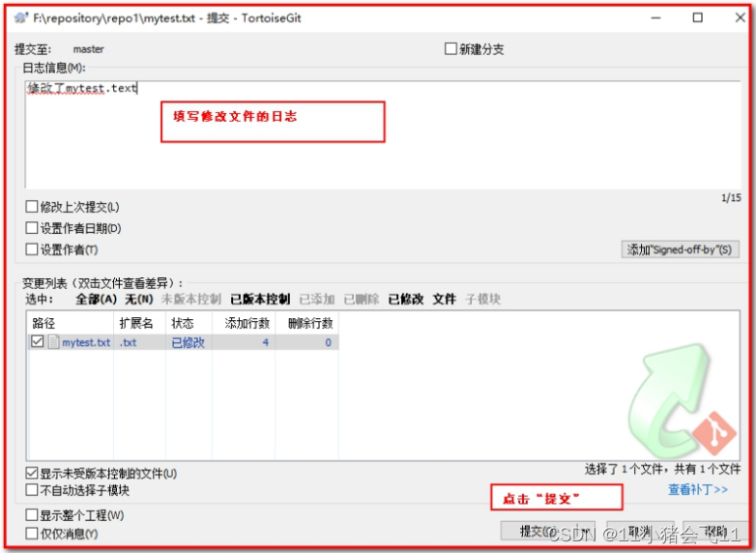
Task: Check 设置作者日期(D) option
Action: 32,228
